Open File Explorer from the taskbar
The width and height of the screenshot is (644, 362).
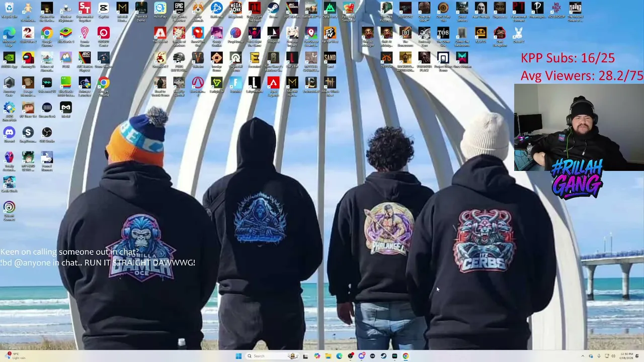click(x=328, y=356)
